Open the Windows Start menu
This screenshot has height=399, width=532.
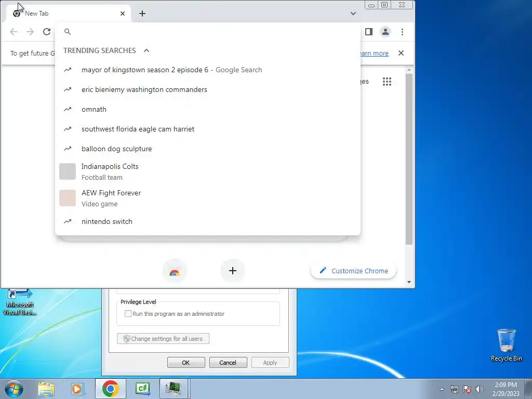point(14,389)
